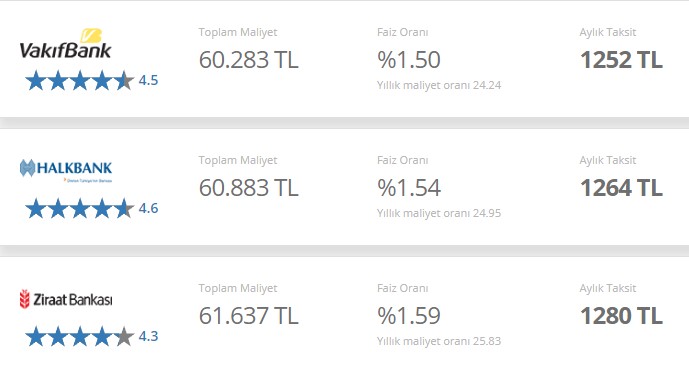This screenshot has width=689, height=369.
Task: Click Ziraat Bankası's star rating icons
Action: (x=80, y=336)
